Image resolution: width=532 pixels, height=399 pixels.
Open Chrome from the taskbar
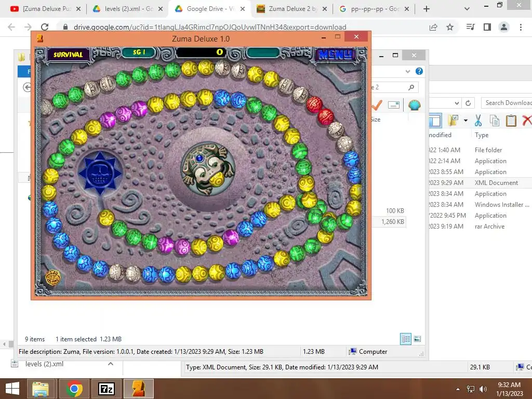click(x=74, y=389)
